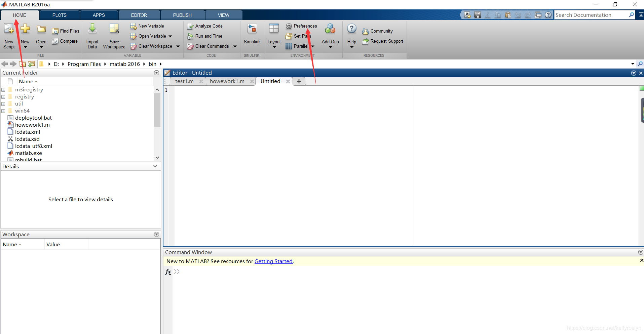Follow the Getting Started link

coord(273,261)
